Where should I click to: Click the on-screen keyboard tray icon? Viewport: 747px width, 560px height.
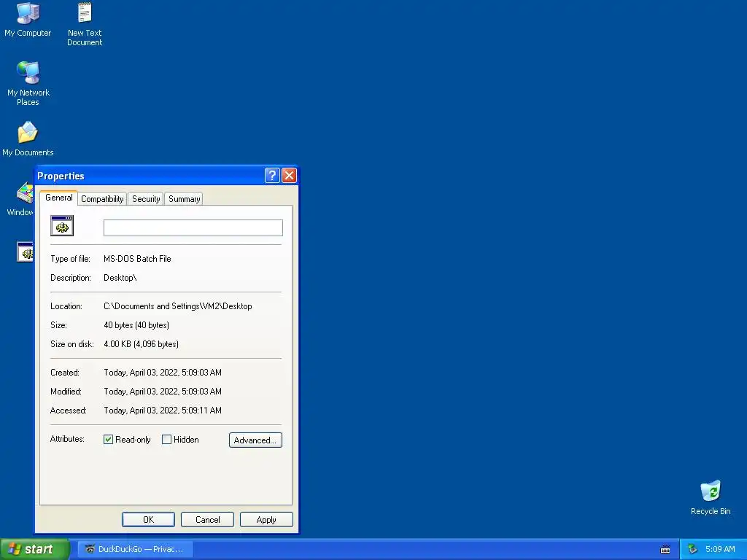tap(665, 550)
